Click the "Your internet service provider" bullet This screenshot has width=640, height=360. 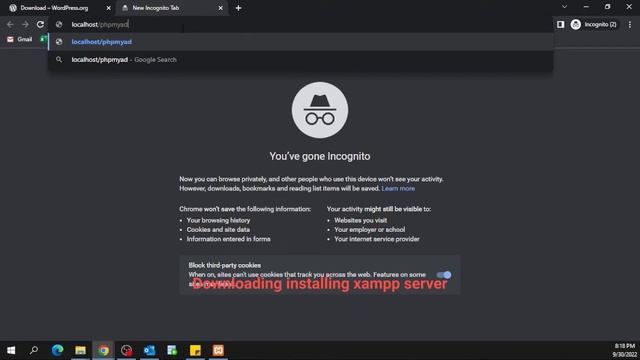pyautogui.click(x=376, y=239)
